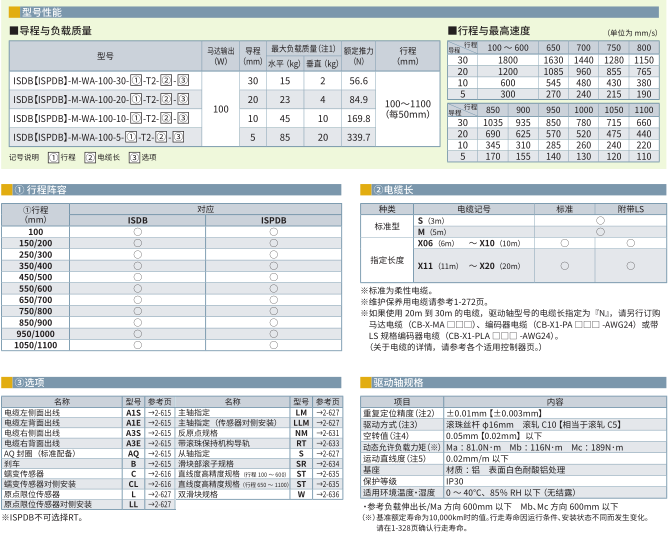Viewport: 668px width, 538px height.
Task: Click the 附带LS column header
Action: coord(629,209)
